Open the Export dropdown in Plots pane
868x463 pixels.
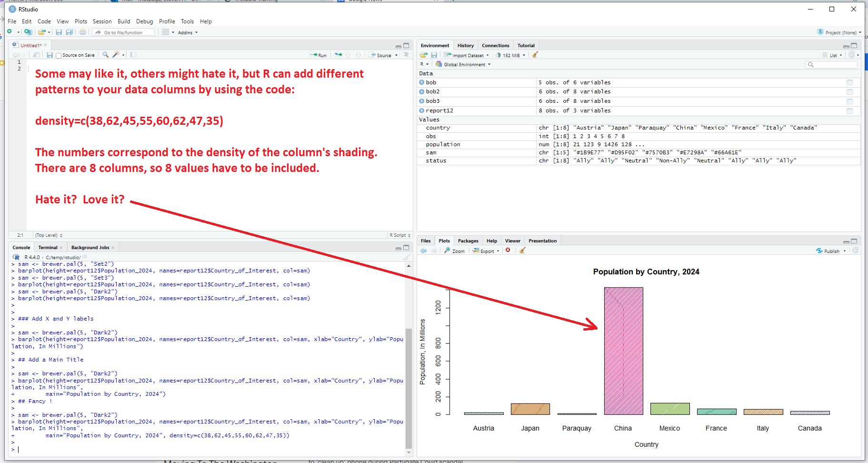pos(486,251)
